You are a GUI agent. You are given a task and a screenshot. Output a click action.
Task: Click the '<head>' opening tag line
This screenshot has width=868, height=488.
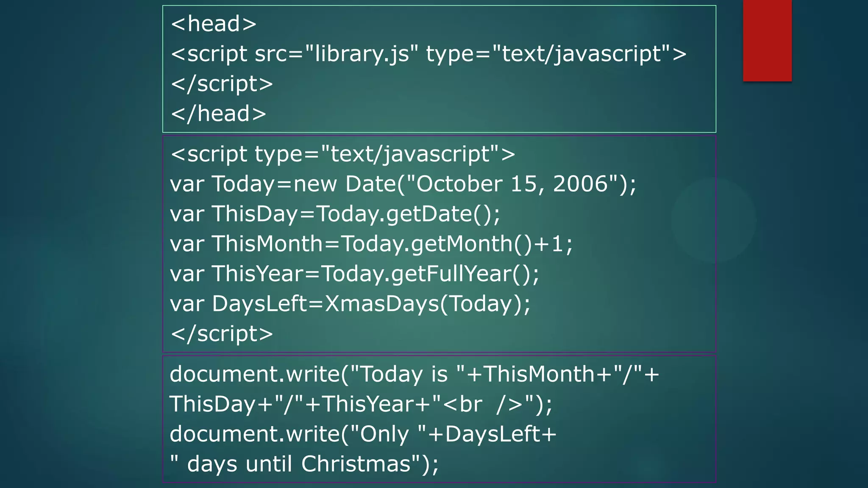coord(214,24)
